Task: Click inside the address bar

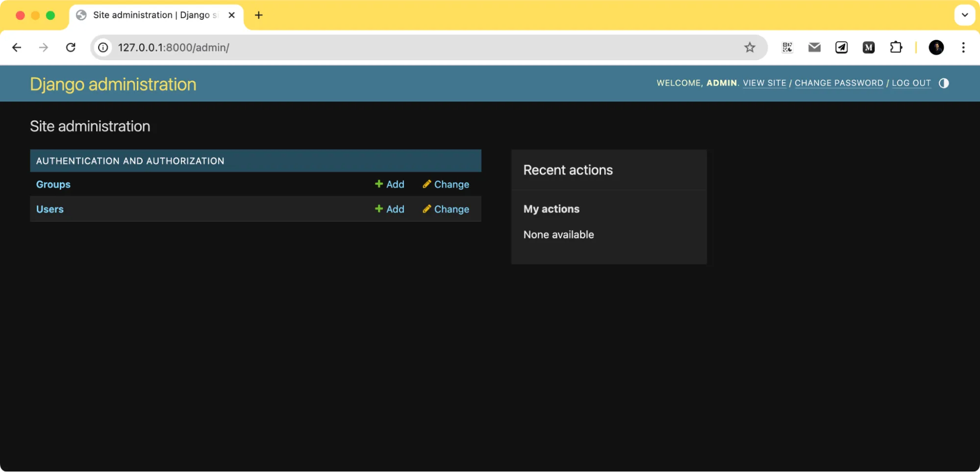Action: pyautogui.click(x=343, y=48)
